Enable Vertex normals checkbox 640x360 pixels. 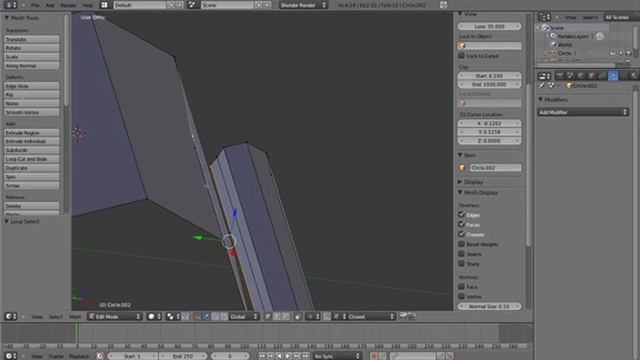[462, 296]
